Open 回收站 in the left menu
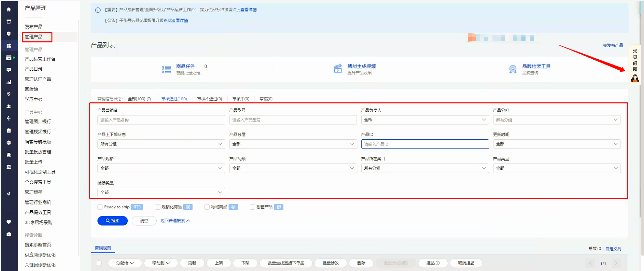 pos(31,89)
